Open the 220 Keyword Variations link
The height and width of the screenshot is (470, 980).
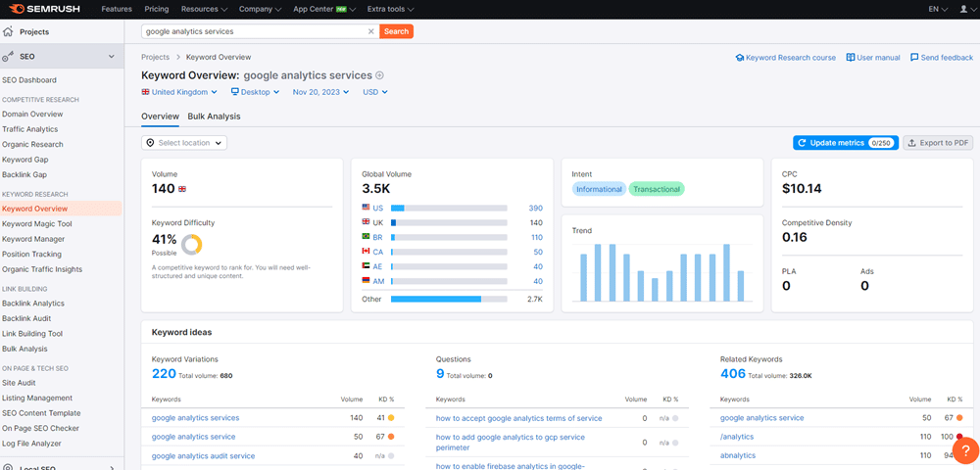click(x=164, y=374)
